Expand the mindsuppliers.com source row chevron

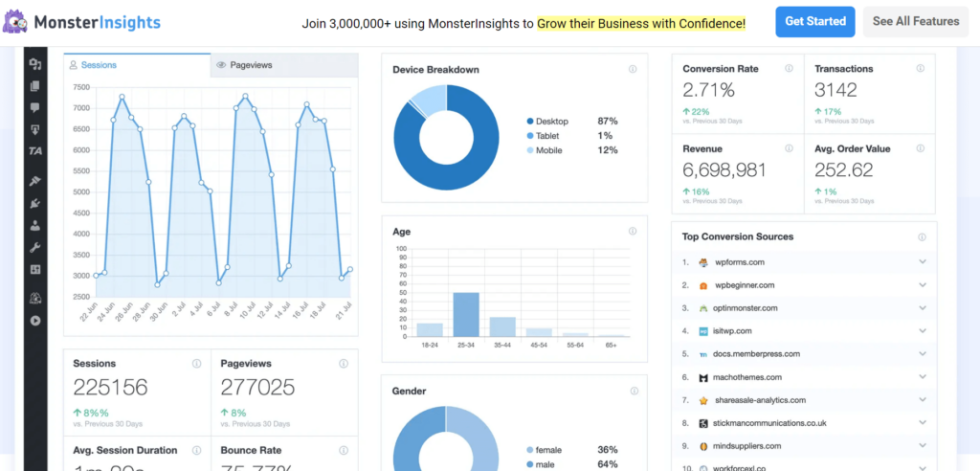[x=923, y=446]
